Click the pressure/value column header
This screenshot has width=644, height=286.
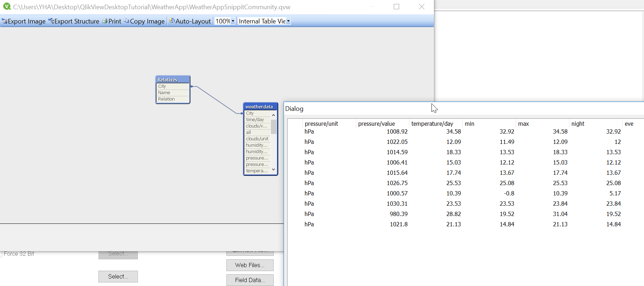coord(382,124)
